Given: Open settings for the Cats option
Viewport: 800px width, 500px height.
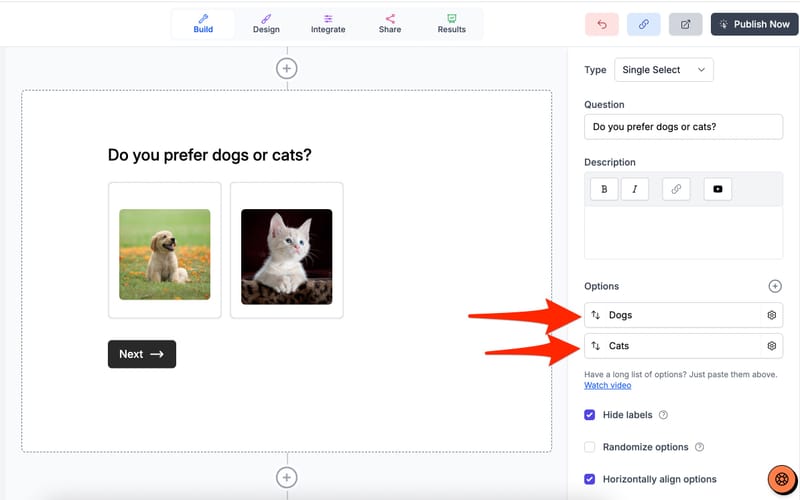Looking at the screenshot, I should coord(771,346).
